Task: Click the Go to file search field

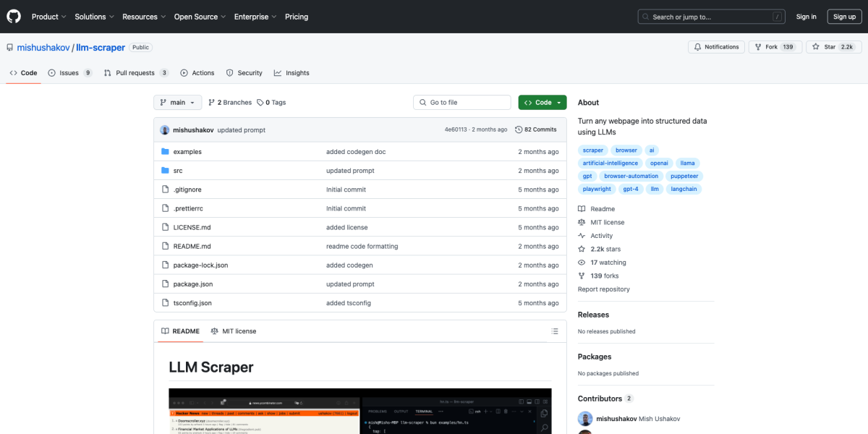Action: click(x=462, y=103)
